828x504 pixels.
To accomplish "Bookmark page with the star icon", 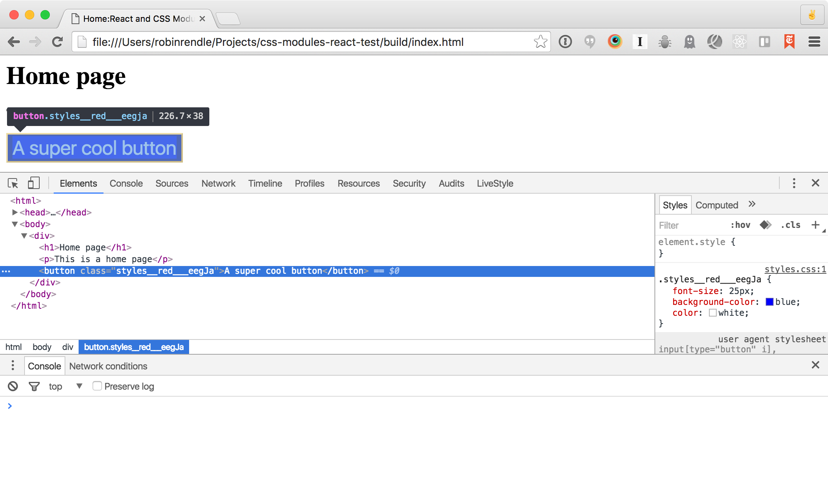I will 540,42.
